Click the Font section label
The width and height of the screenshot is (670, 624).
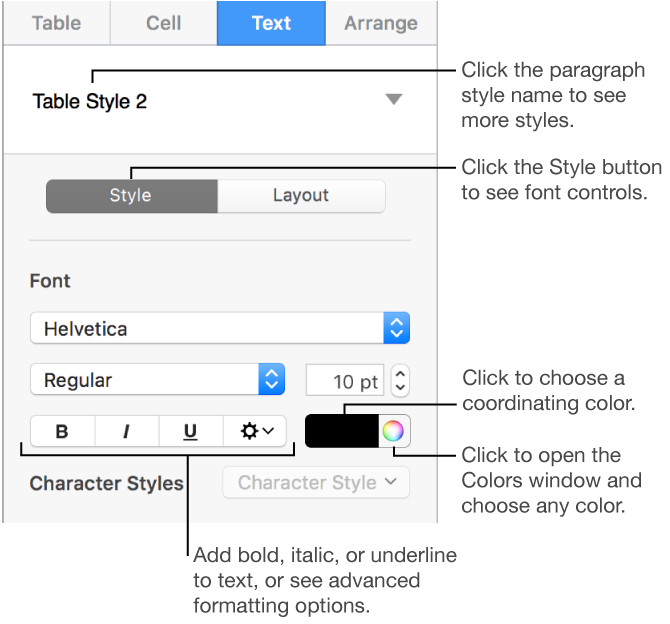(50, 281)
